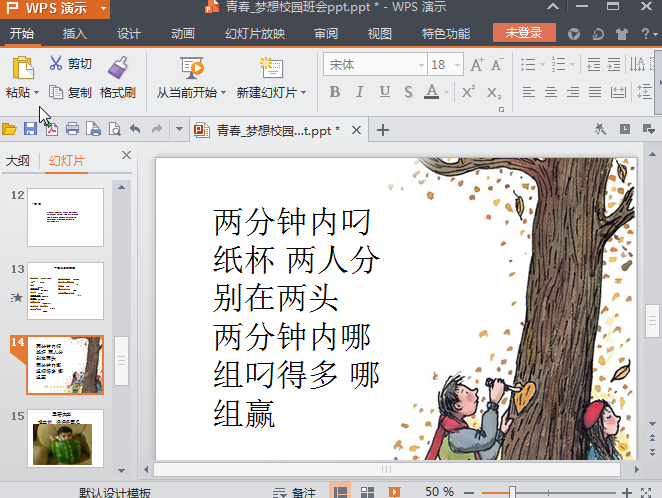Open the font color dropdown arrow
The image size is (662, 498).
click(x=446, y=92)
